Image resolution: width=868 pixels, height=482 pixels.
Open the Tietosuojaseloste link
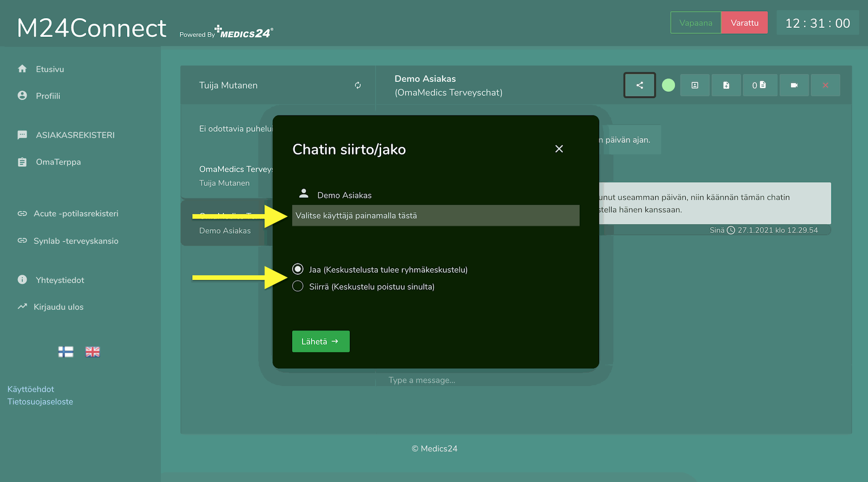pos(40,402)
